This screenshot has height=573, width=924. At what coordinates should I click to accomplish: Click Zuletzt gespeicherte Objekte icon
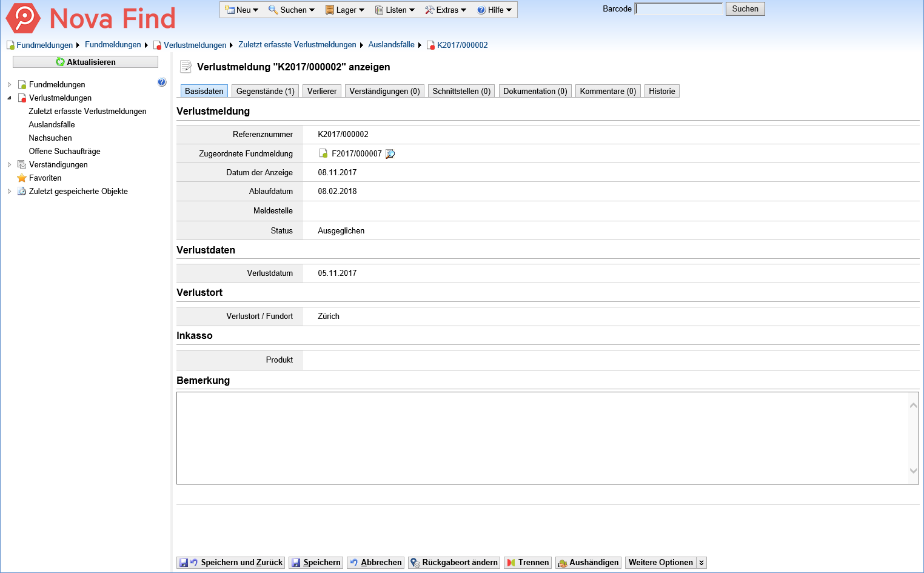pyautogui.click(x=22, y=192)
